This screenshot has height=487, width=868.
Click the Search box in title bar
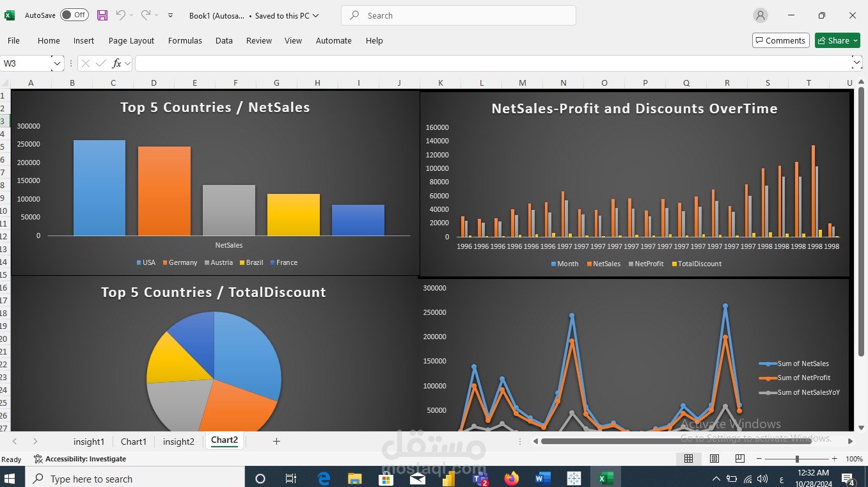pos(459,15)
